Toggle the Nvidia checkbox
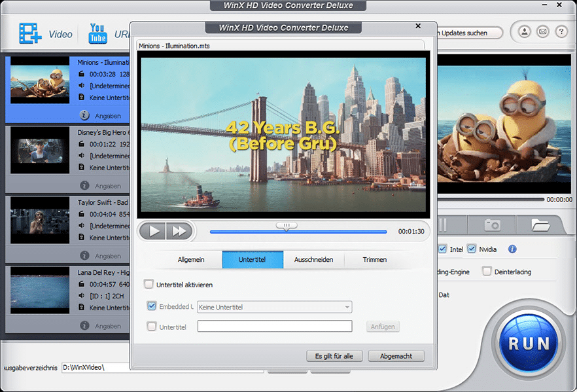The height and width of the screenshot is (392, 577). [472, 249]
